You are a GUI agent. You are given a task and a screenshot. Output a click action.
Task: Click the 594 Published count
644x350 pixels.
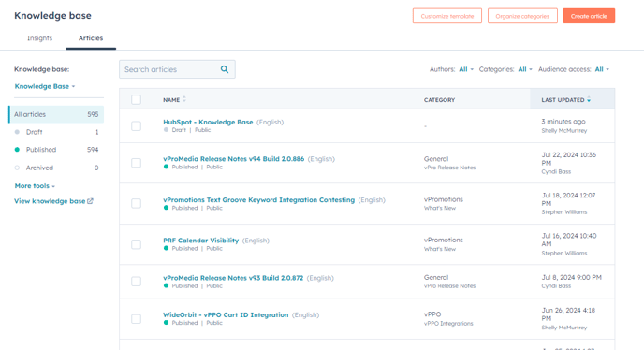93,150
